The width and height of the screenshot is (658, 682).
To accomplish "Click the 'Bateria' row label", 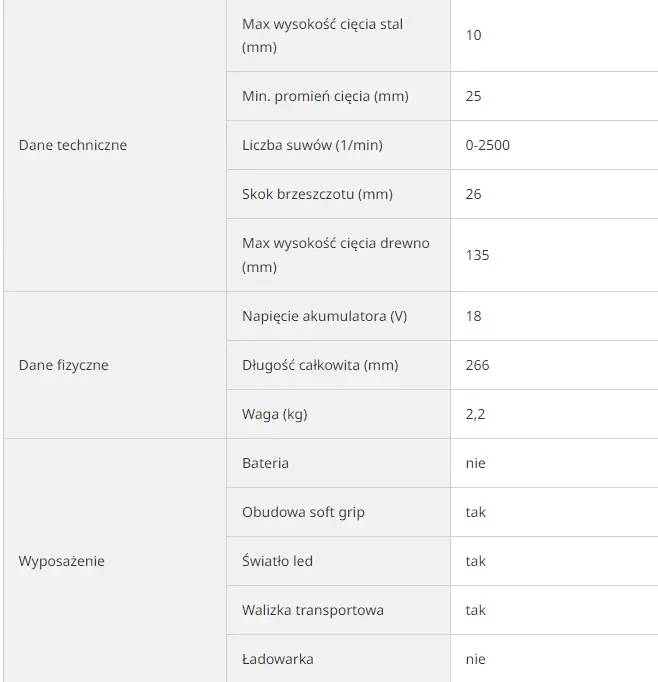I will (265, 463).
